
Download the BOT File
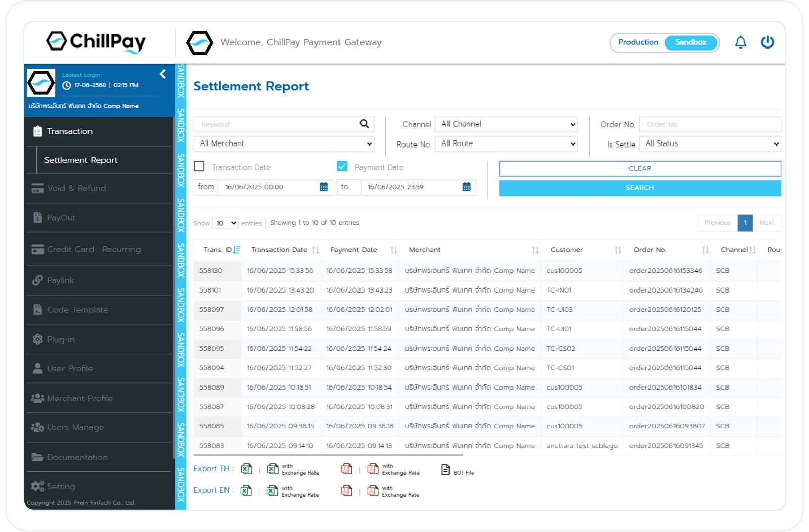point(445,470)
